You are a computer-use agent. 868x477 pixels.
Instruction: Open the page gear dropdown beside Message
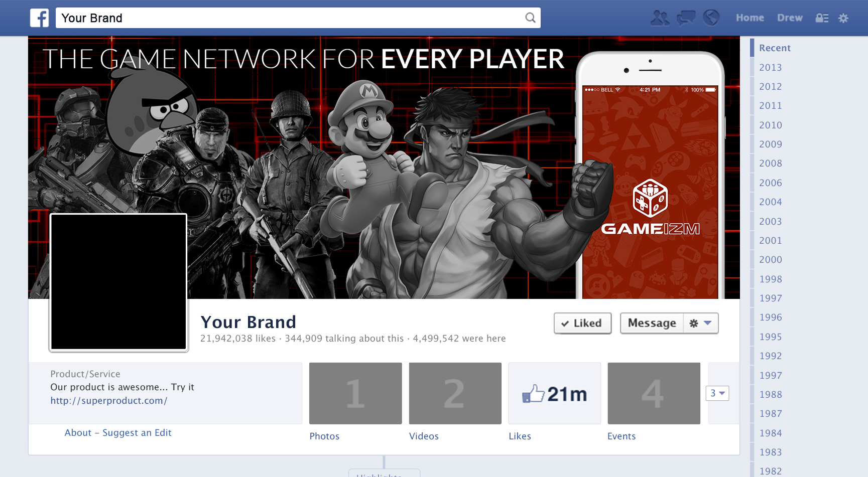pyautogui.click(x=701, y=323)
